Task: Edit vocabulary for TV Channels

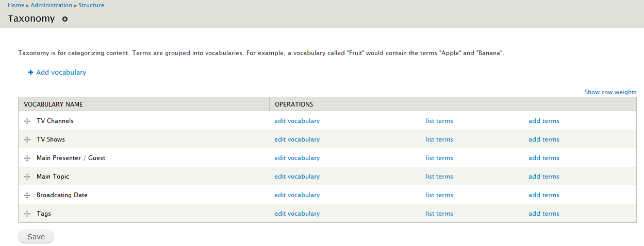Action: point(296,121)
